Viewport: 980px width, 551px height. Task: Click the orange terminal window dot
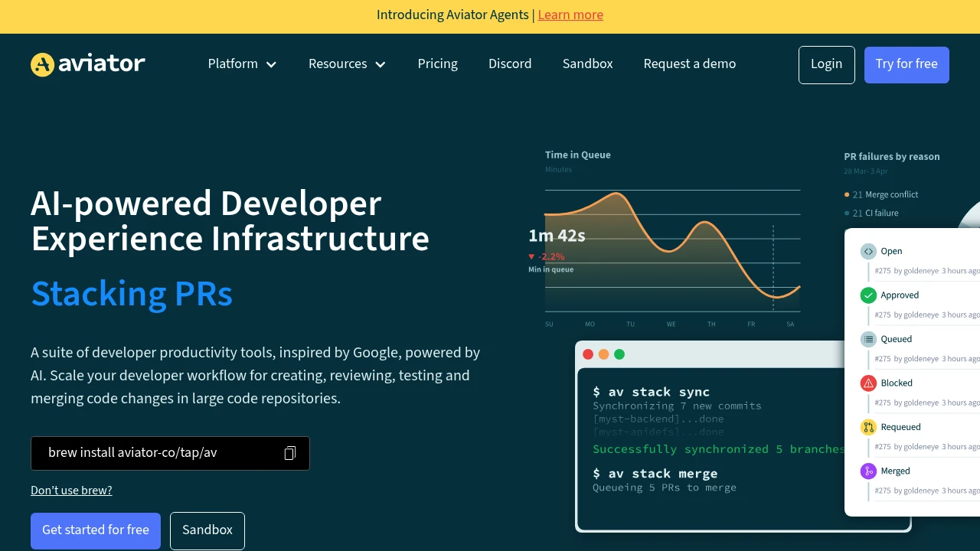603,354
